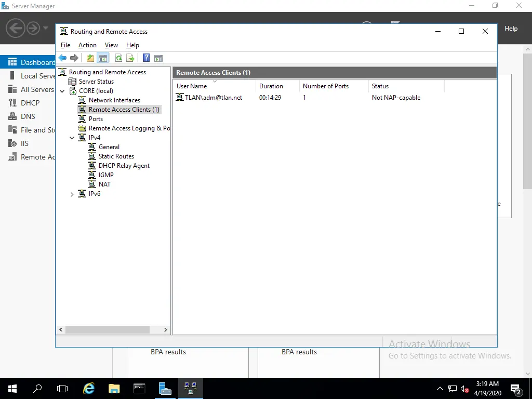Click the Not NAP-capable status cell
The image size is (532, 399).
point(396,98)
